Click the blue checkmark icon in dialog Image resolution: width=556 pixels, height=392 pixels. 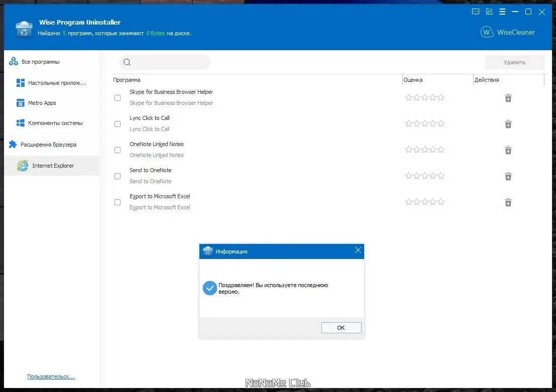coord(209,288)
